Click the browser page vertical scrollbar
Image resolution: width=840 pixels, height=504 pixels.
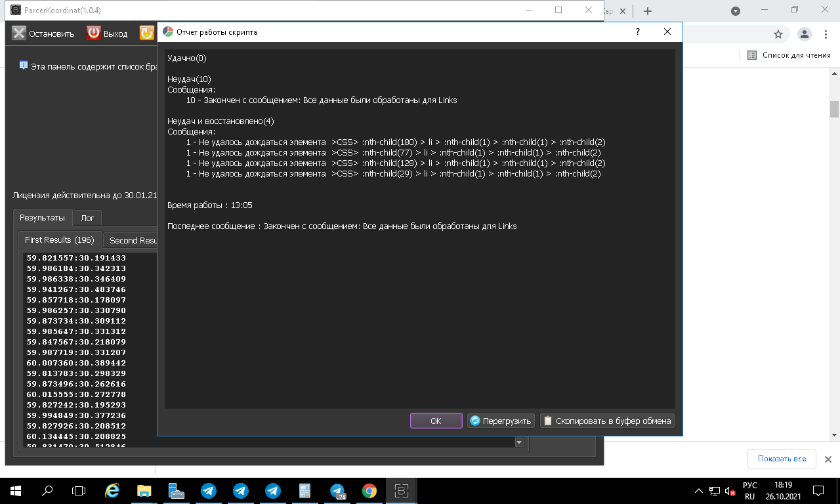click(x=834, y=109)
